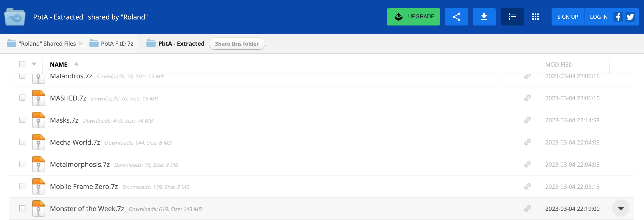This screenshot has height=220, width=644.
Task: Check the box for Masks.7z
Action: click(x=22, y=120)
